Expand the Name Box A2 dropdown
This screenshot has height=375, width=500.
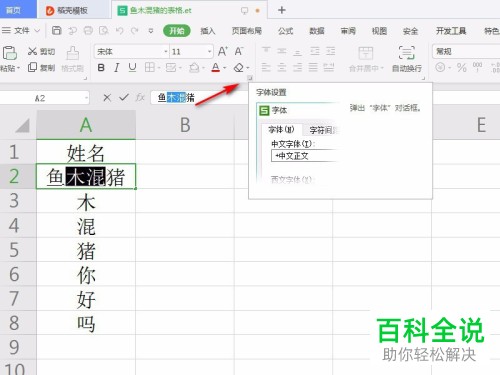click(x=86, y=98)
